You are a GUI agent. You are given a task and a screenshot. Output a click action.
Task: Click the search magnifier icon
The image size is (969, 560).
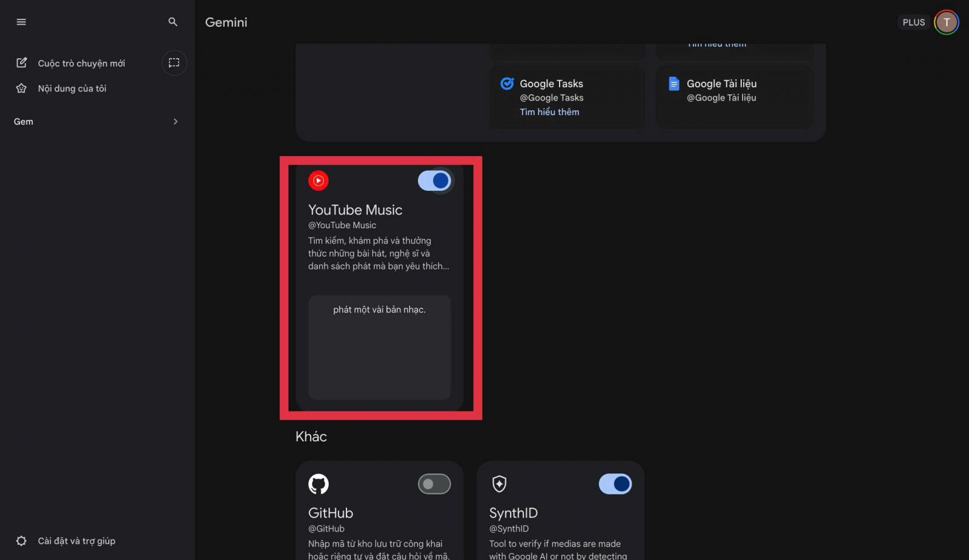(173, 22)
